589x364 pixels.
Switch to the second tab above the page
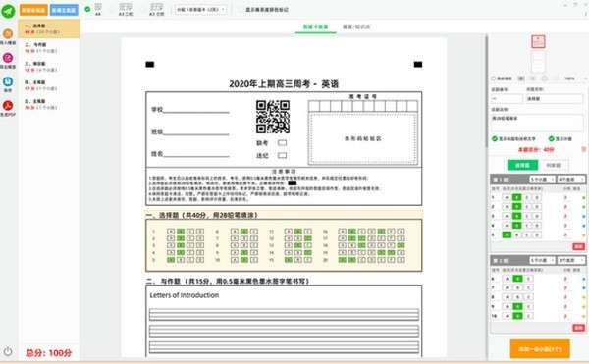click(356, 26)
